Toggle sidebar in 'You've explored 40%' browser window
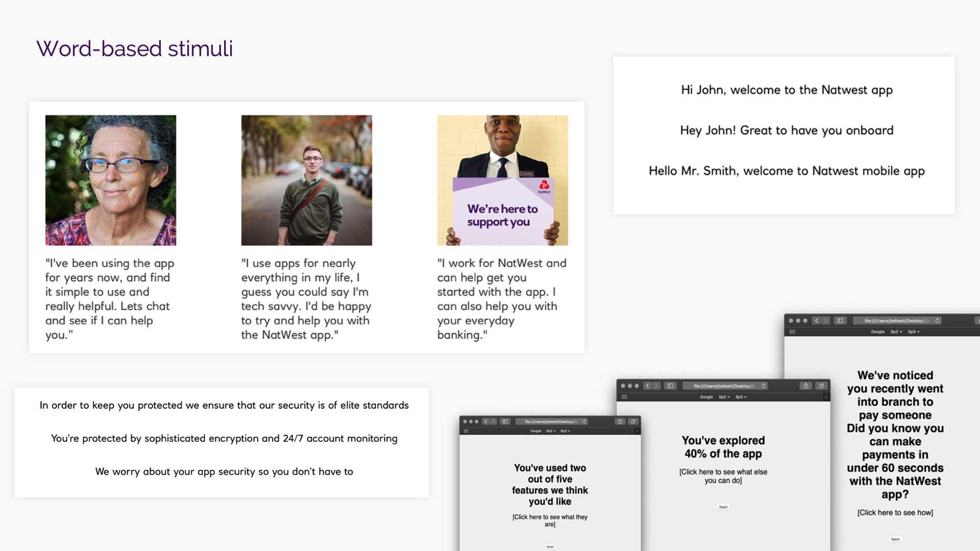 [671, 386]
